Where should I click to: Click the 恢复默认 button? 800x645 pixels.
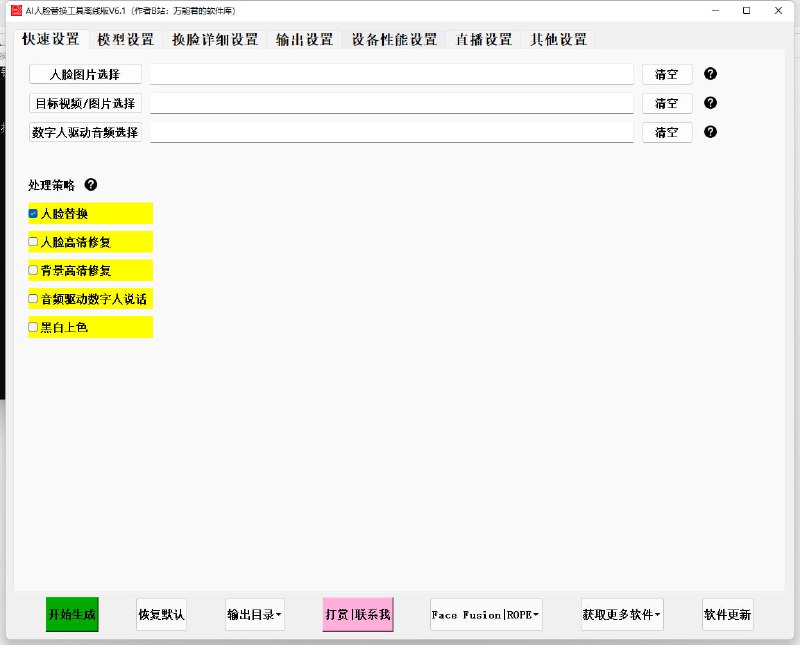click(x=161, y=615)
